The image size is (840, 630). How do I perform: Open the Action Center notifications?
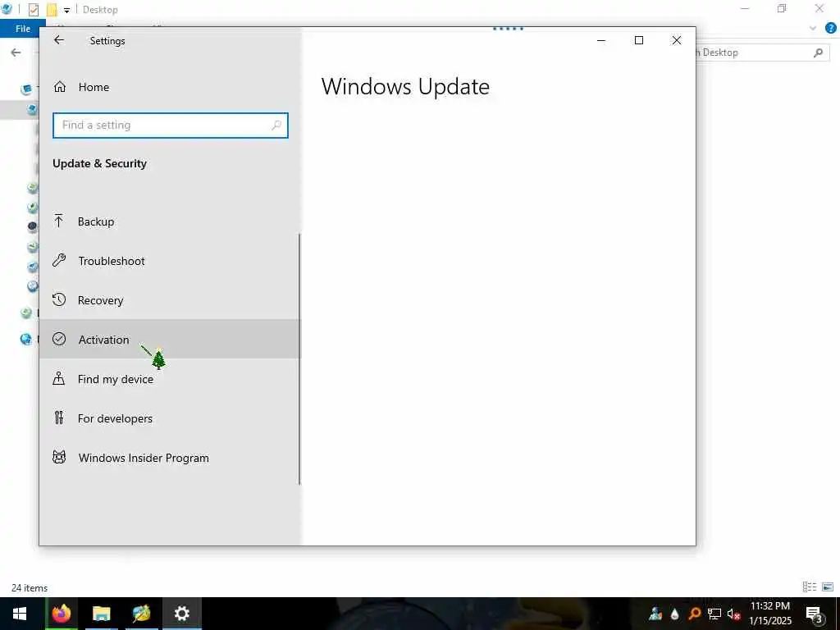point(815,614)
